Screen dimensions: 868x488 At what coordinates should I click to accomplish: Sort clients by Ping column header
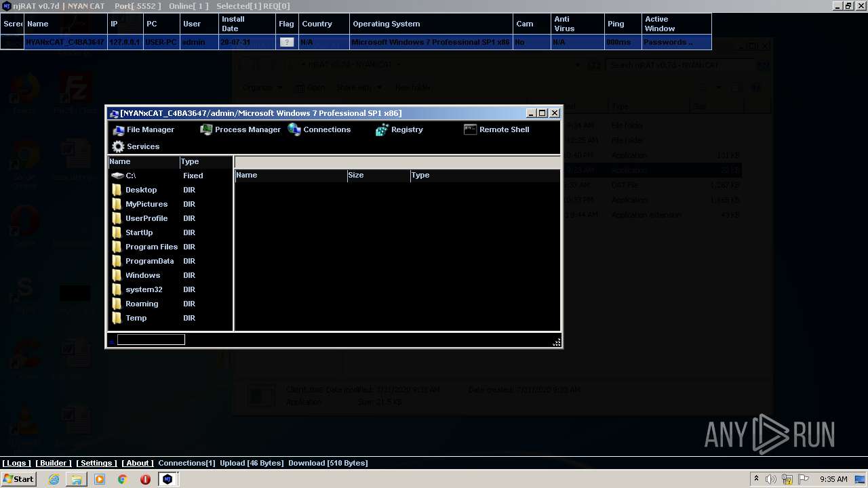623,24
